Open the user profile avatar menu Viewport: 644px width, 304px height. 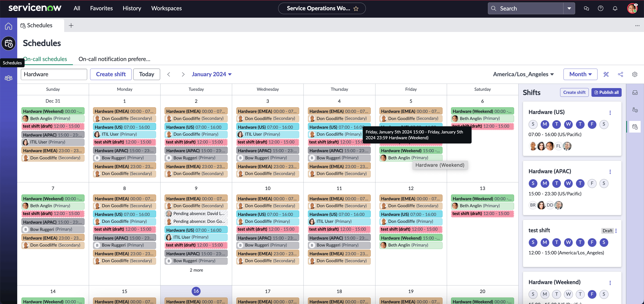point(633,8)
